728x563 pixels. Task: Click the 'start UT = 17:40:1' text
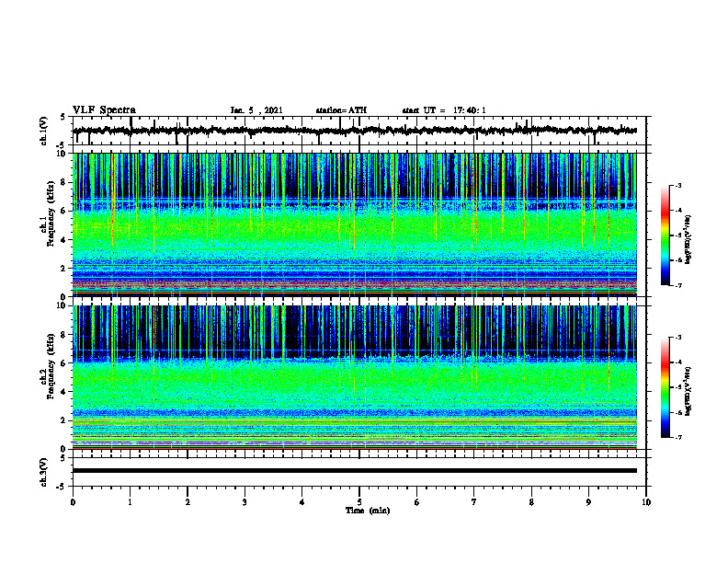tap(444, 110)
